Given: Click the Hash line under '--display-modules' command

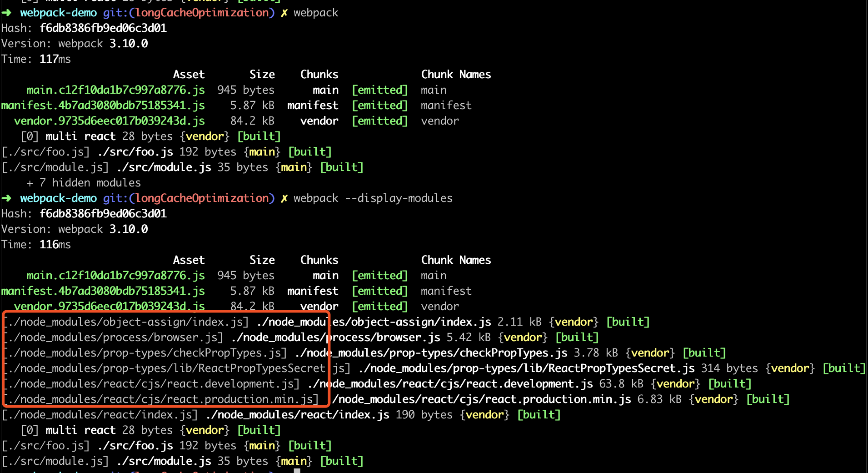Looking at the screenshot, I should [x=84, y=214].
